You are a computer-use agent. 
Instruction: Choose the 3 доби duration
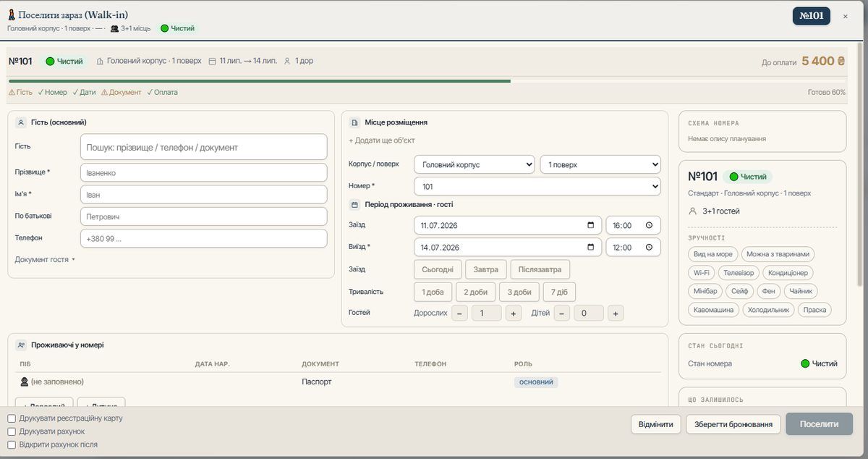coord(519,292)
